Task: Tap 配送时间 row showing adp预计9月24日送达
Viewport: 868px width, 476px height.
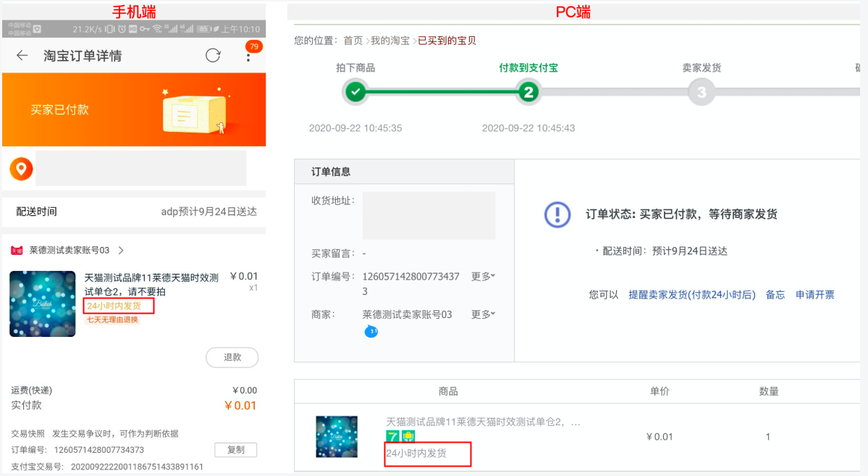Action: (134, 212)
